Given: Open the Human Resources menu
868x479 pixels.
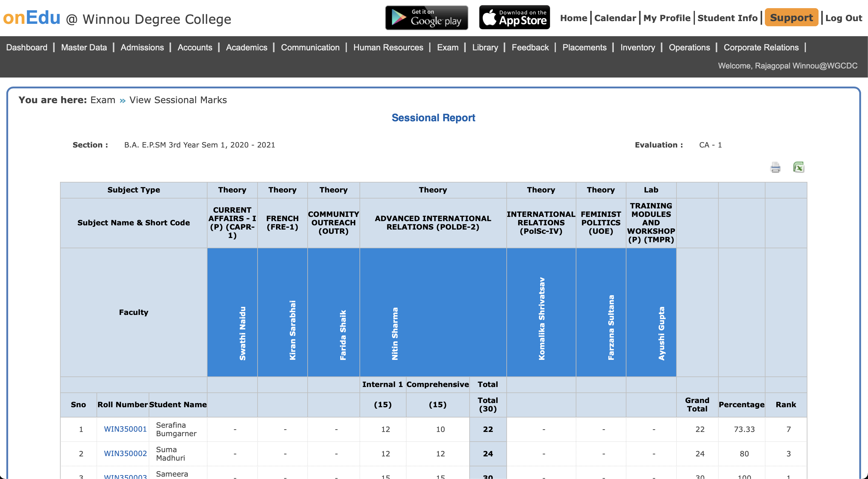Looking at the screenshot, I should [x=388, y=48].
